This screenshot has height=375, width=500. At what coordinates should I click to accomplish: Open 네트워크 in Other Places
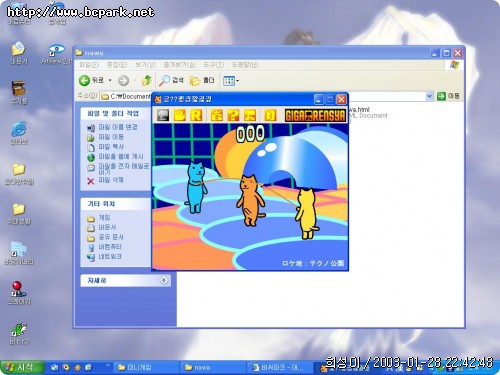click(105, 257)
